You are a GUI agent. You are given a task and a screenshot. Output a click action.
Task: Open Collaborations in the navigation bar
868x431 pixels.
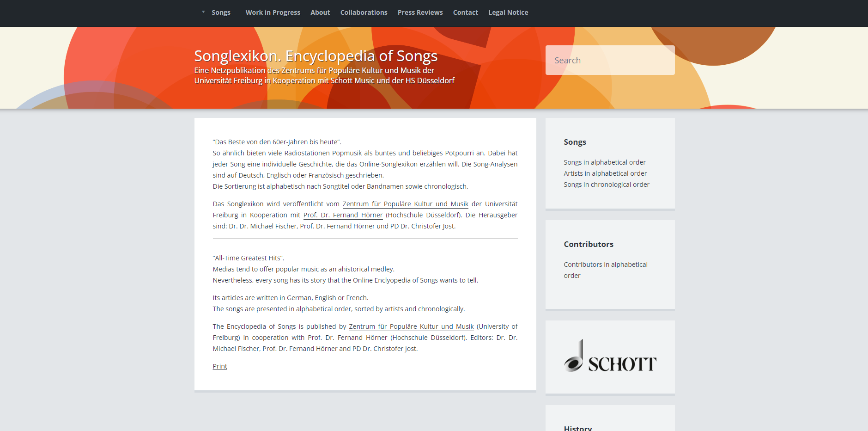[364, 12]
